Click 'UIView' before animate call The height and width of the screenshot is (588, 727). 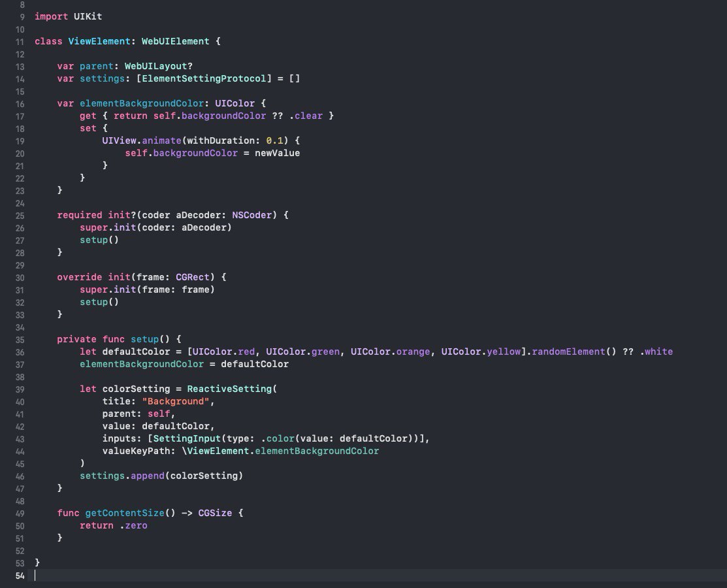tap(119, 140)
